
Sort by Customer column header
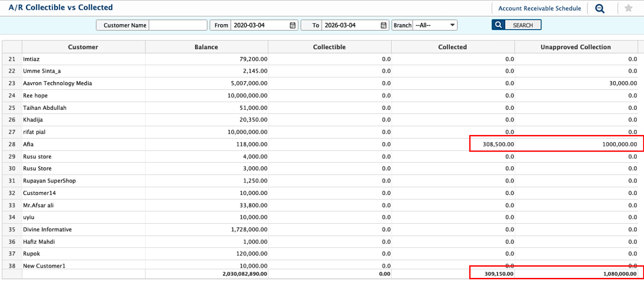click(83, 47)
